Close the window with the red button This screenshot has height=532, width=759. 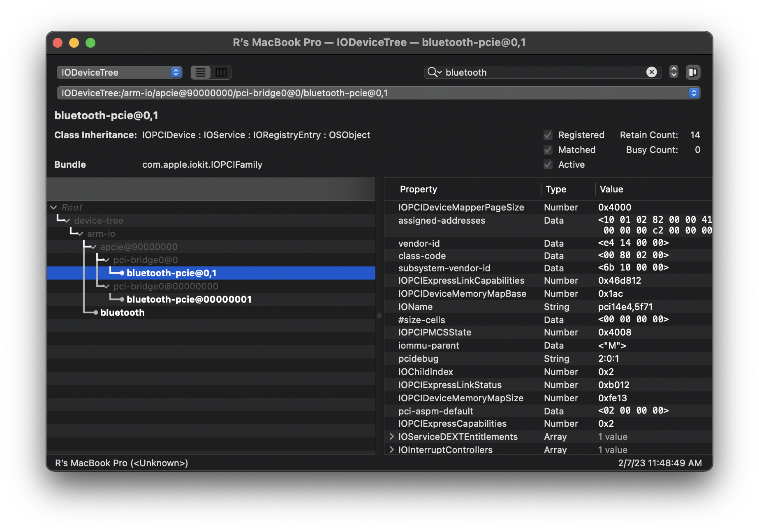click(58, 43)
